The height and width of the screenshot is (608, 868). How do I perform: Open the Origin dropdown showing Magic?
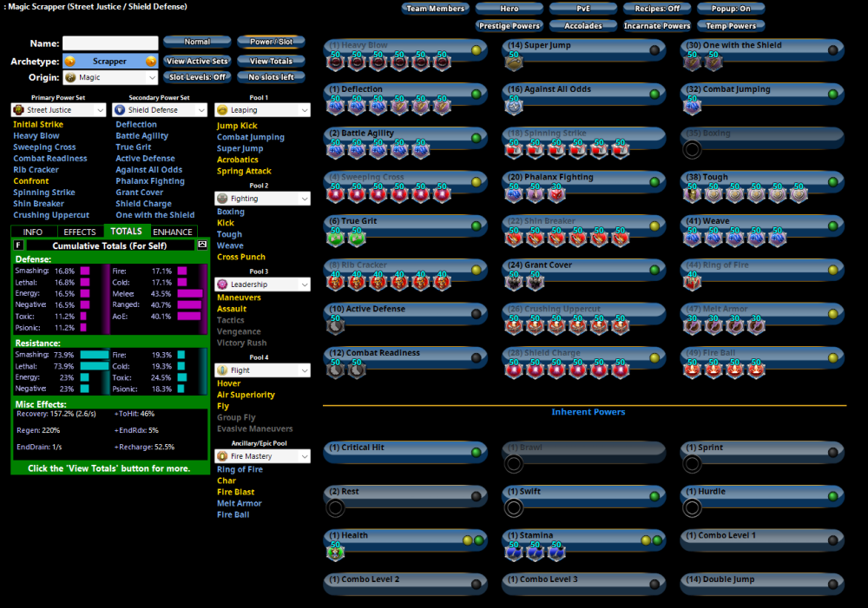[109, 78]
